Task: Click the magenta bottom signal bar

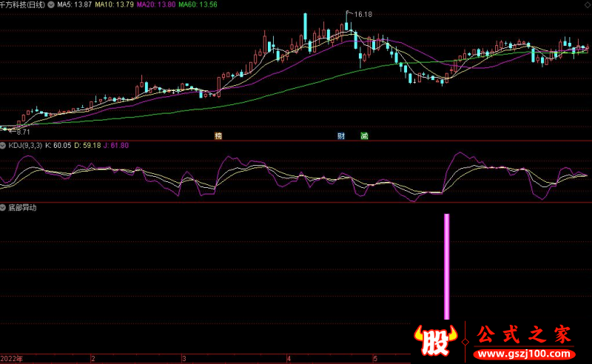Action: coord(447,266)
